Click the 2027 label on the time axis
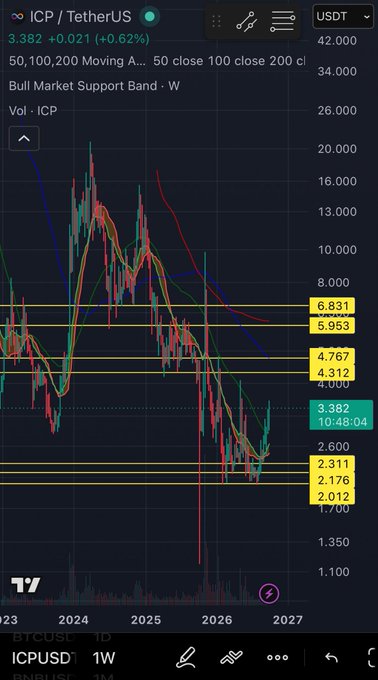Image resolution: width=378 pixels, height=680 pixels. click(x=288, y=620)
